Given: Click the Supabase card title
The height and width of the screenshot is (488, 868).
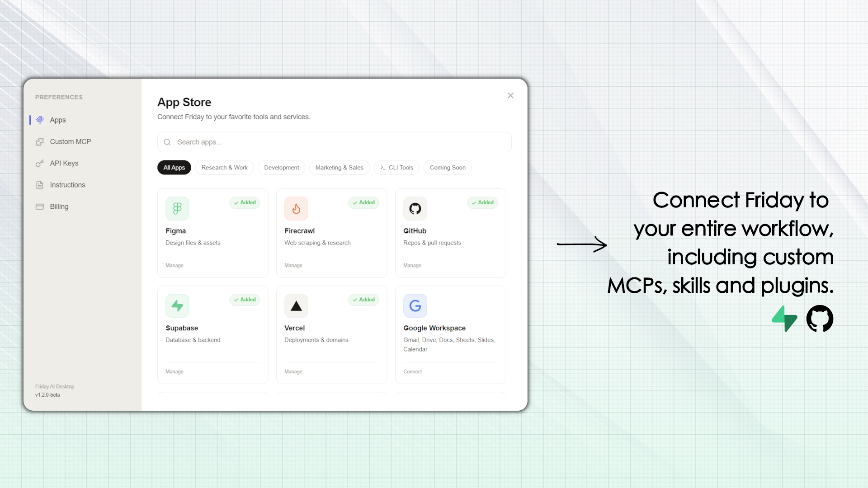Looking at the screenshot, I should click(182, 328).
